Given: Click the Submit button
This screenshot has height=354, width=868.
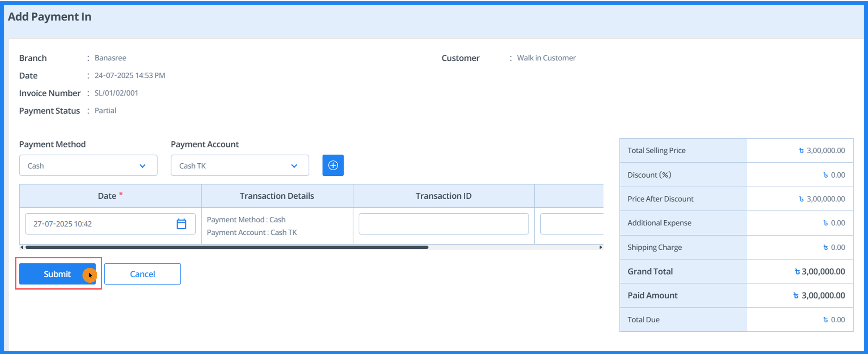Looking at the screenshot, I should point(57,274).
